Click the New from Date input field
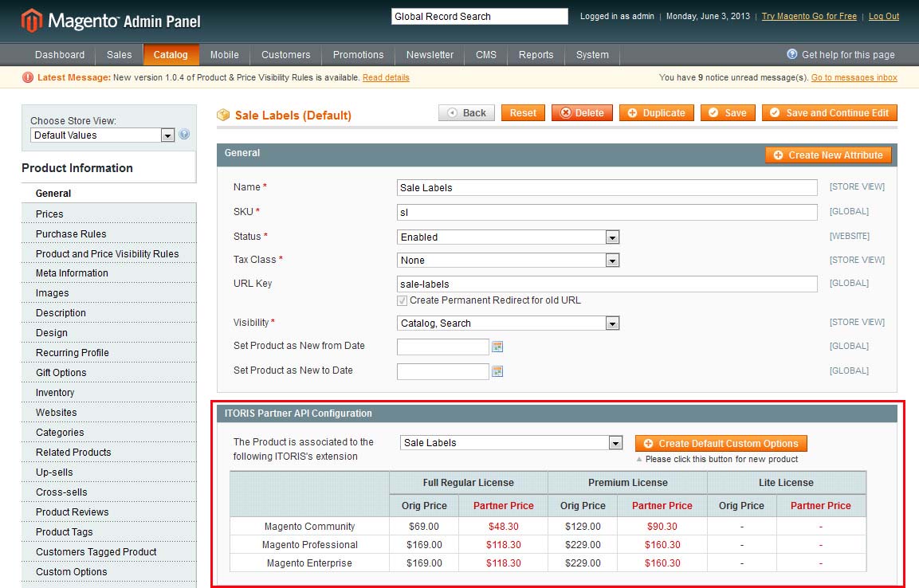The width and height of the screenshot is (919, 588). click(x=442, y=347)
